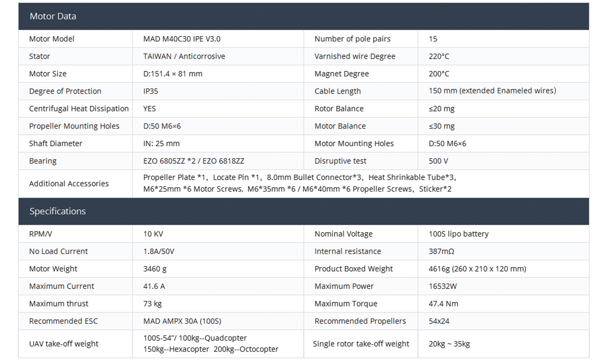Screen dimensions: 606x364
Task: Click the 'Shaft Diameter' label
Action: tap(56, 143)
